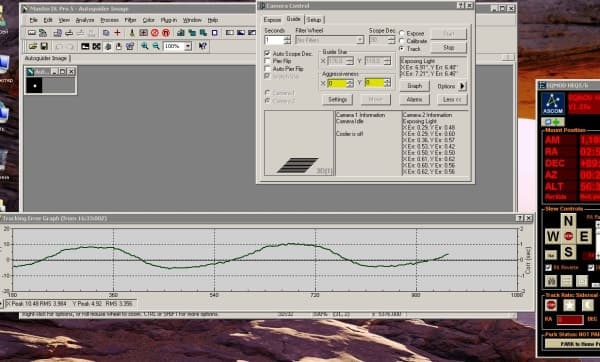Click the red stop button between slew arrows

(568, 236)
